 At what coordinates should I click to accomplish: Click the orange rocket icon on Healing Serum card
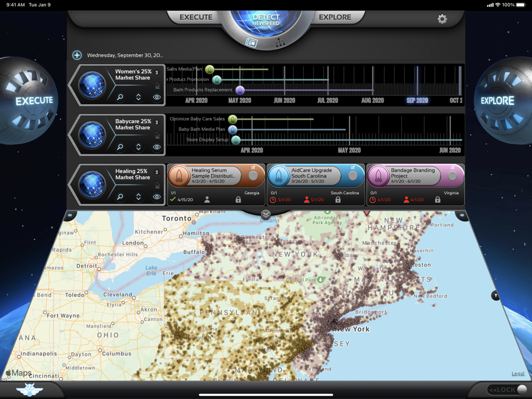(179, 176)
